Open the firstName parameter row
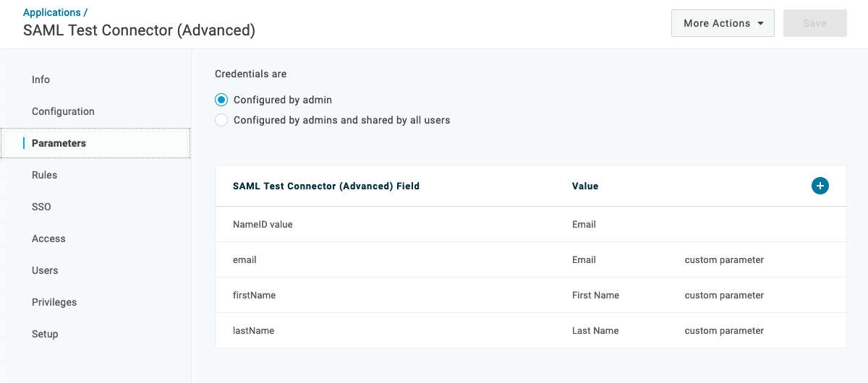 (x=254, y=295)
